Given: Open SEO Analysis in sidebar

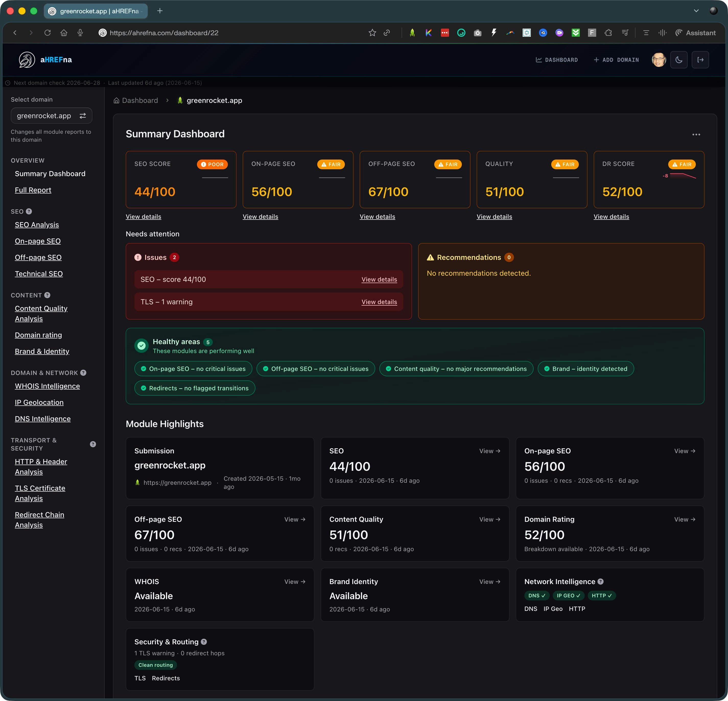Looking at the screenshot, I should point(37,225).
